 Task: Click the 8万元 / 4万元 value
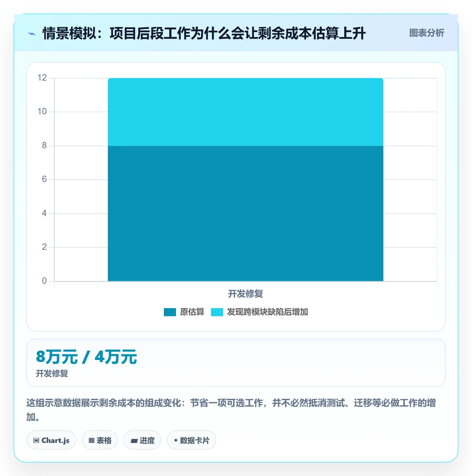86,357
